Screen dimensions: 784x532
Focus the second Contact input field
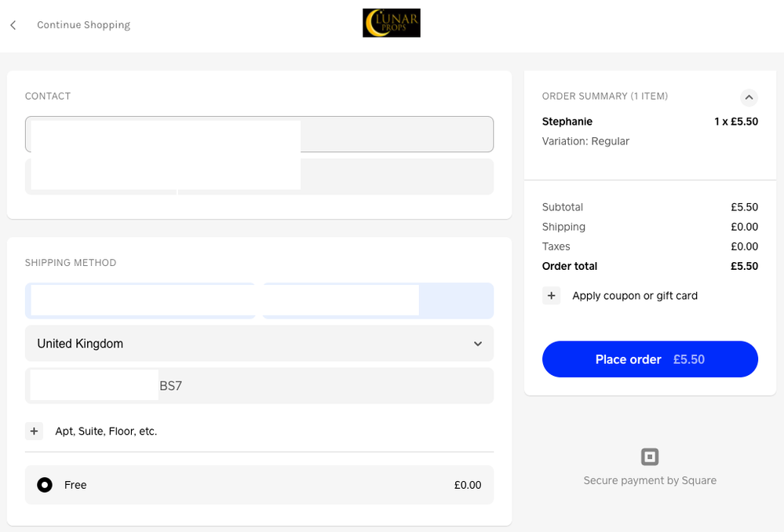[396, 177]
